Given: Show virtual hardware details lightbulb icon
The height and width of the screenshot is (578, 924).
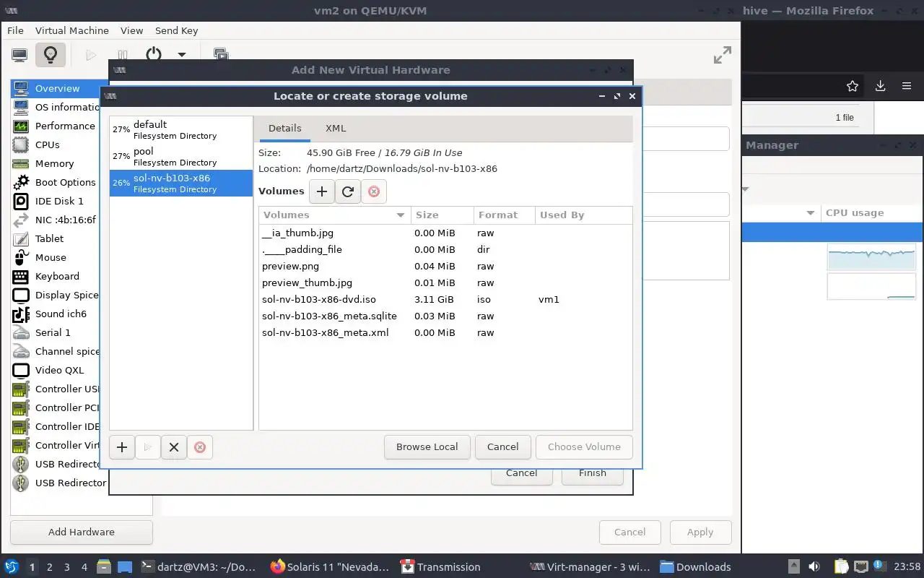Looking at the screenshot, I should (x=50, y=54).
